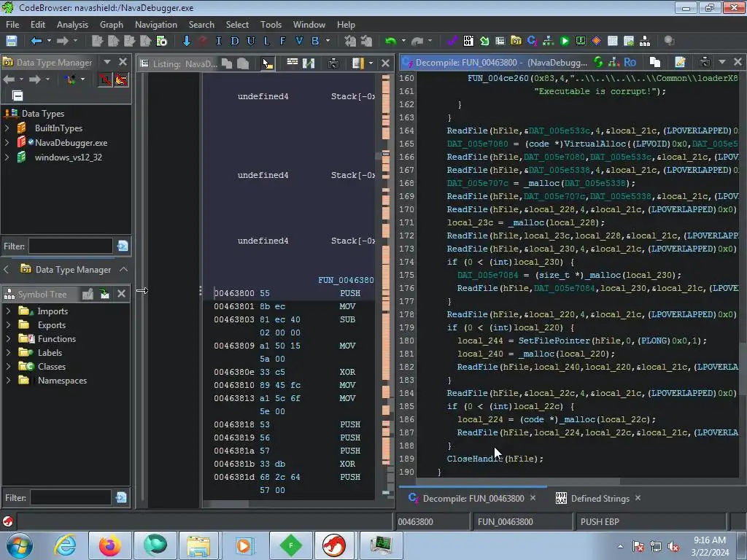Go to next Data (D icon)
The height and width of the screenshot is (560, 747).
[234, 41]
